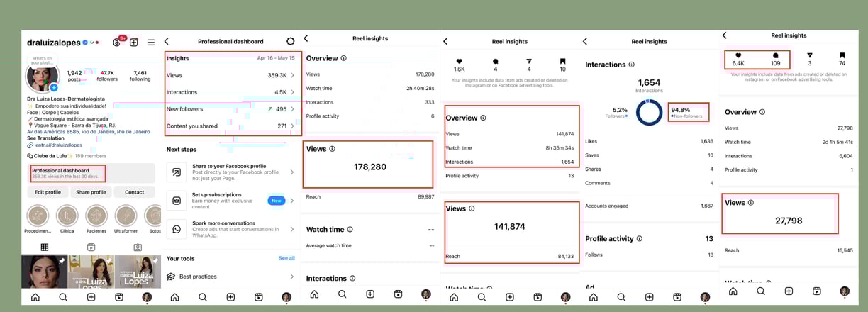
Task: Open Share to your Facebook profile step
Action: point(231,172)
